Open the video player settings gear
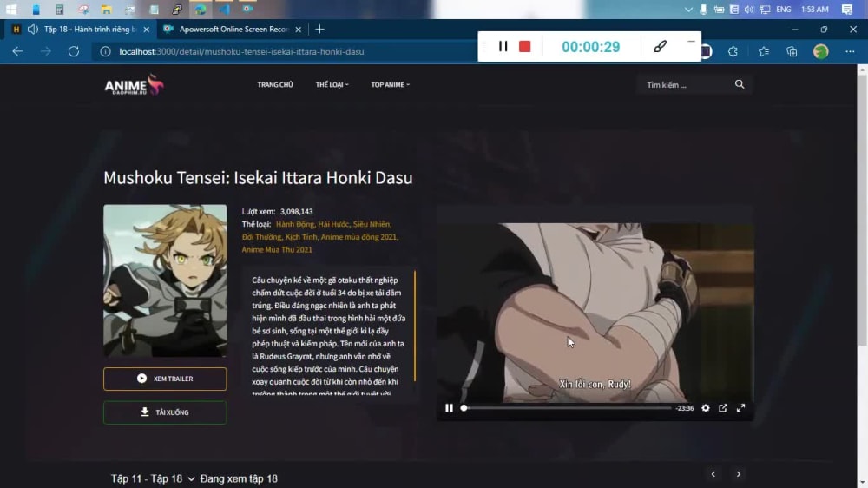Image resolution: width=868 pixels, height=488 pixels. 705,408
